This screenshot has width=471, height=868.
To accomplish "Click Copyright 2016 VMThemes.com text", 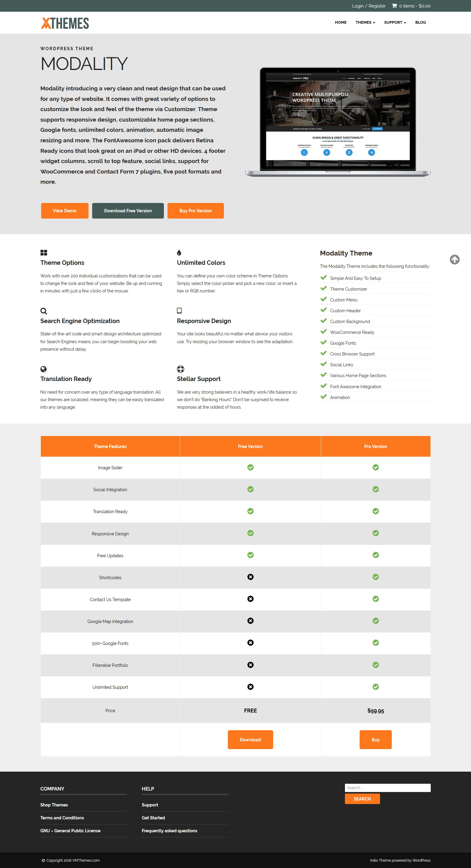I will coord(71,860).
